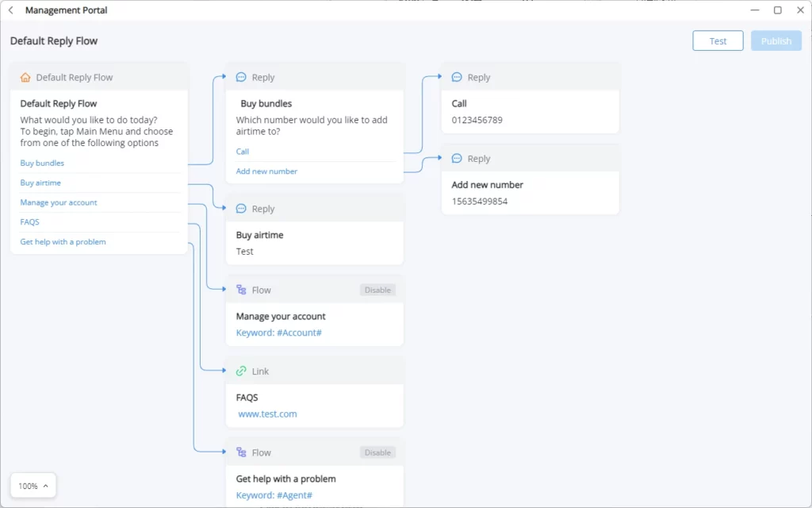The image size is (812, 508).
Task: Click the reply icon on the Call card
Action: pyautogui.click(x=456, y=77)
